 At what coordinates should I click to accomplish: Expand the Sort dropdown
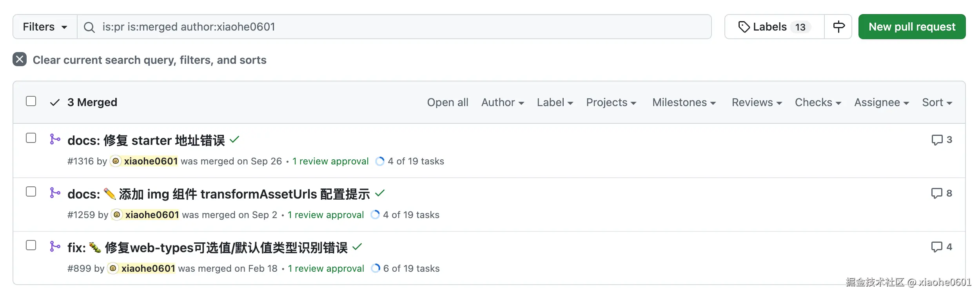pos(937,103)
